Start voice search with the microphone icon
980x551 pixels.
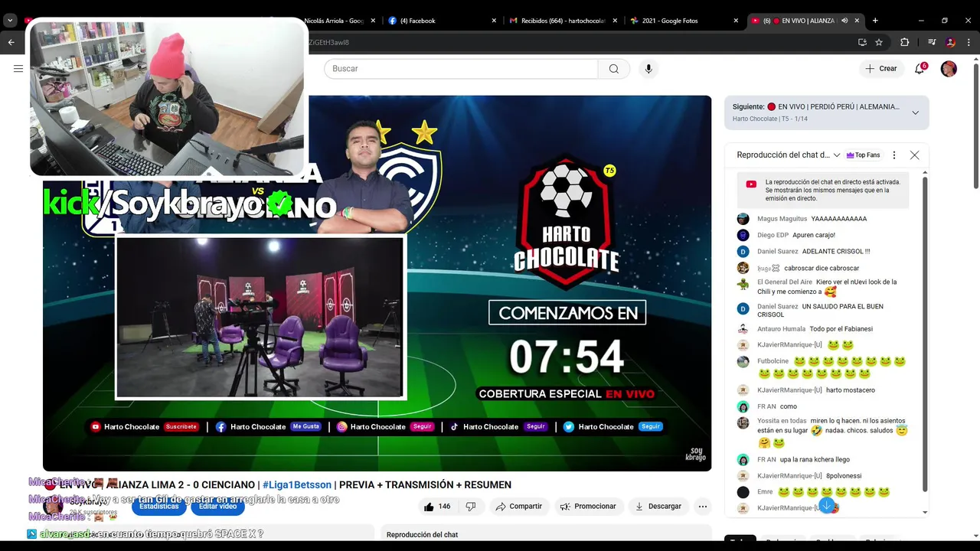(648, 69)
